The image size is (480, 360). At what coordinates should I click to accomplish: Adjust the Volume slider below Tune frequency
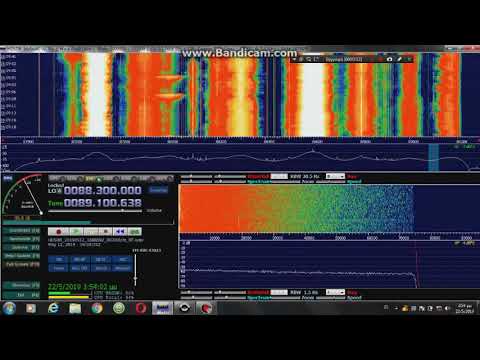coord(95,211)
